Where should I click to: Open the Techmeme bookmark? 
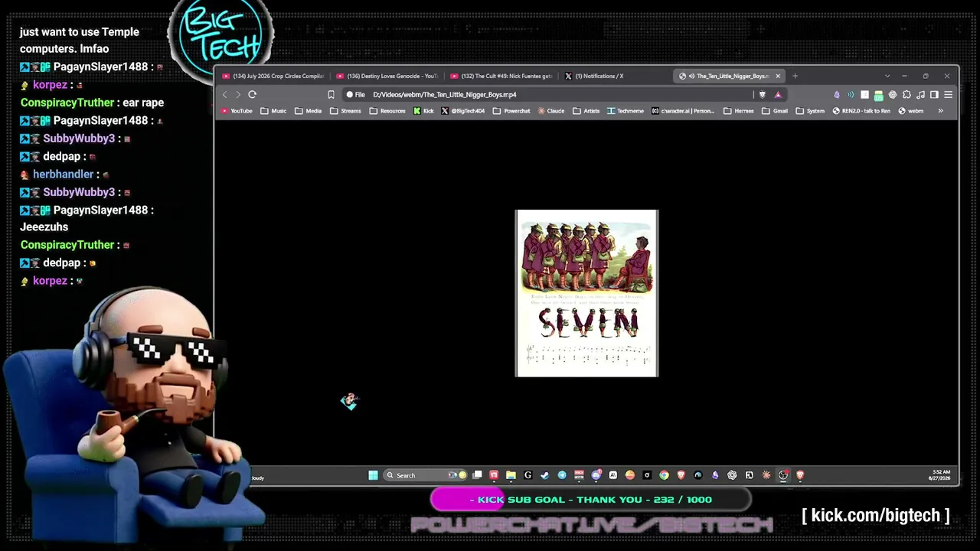pyautogui.click(x=626, y=111)
